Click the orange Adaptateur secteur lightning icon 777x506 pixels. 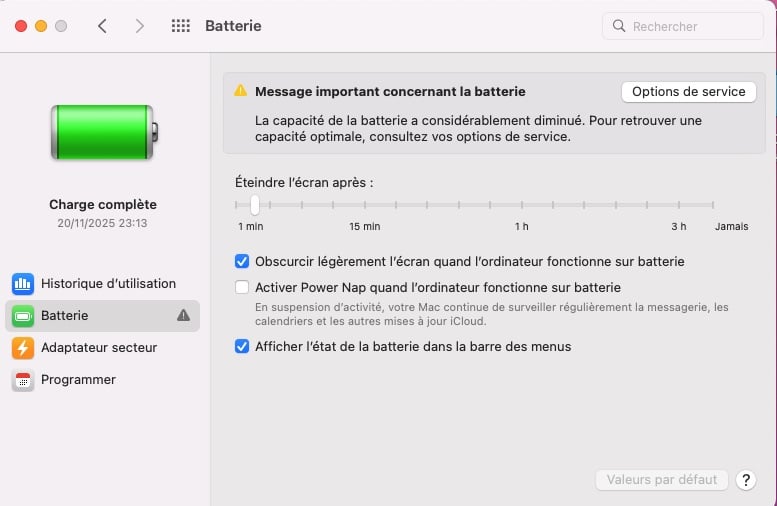[x=23, y=348]
